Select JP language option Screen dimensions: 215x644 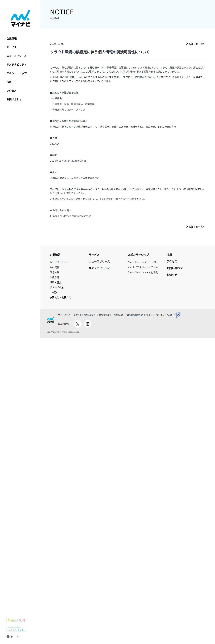pyautogui.click(x=12, y=636)
